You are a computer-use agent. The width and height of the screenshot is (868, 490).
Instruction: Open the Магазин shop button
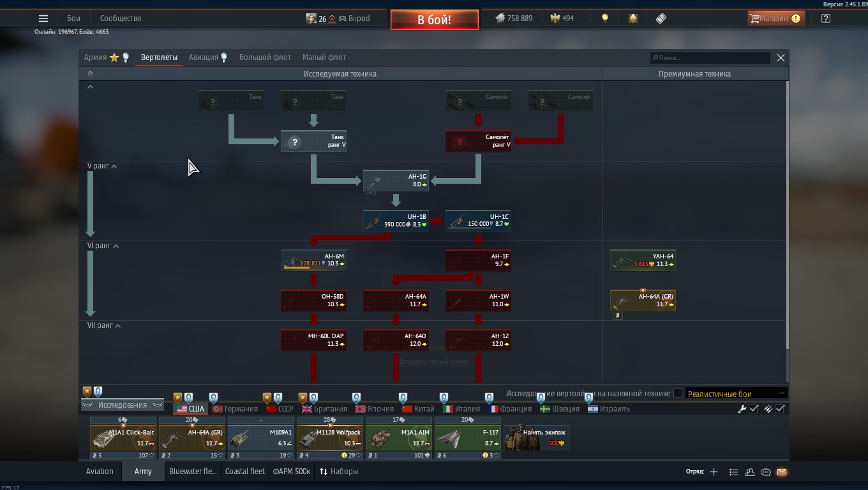point(775,19)
